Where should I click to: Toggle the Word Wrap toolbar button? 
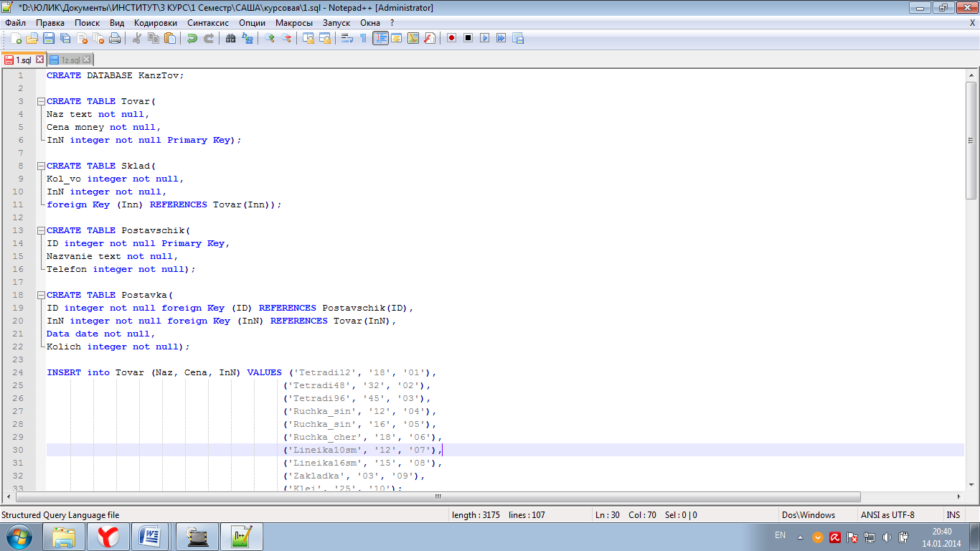tap(347, 38)
